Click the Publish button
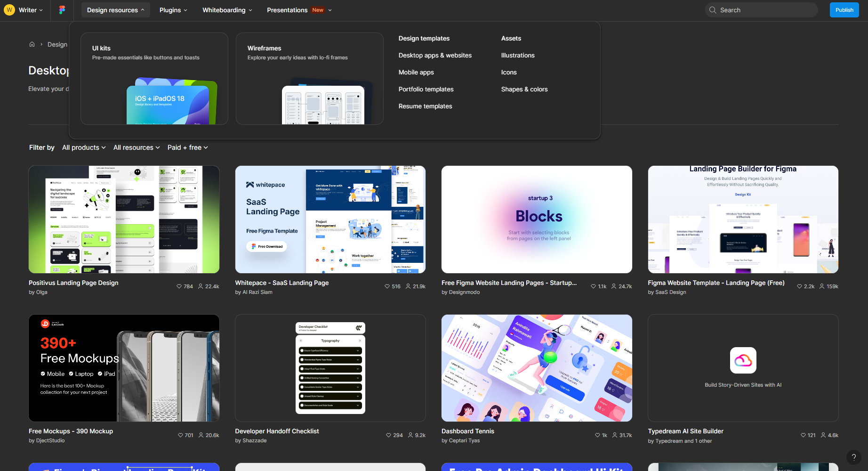868x471 pixels. [x=844, y=10]
